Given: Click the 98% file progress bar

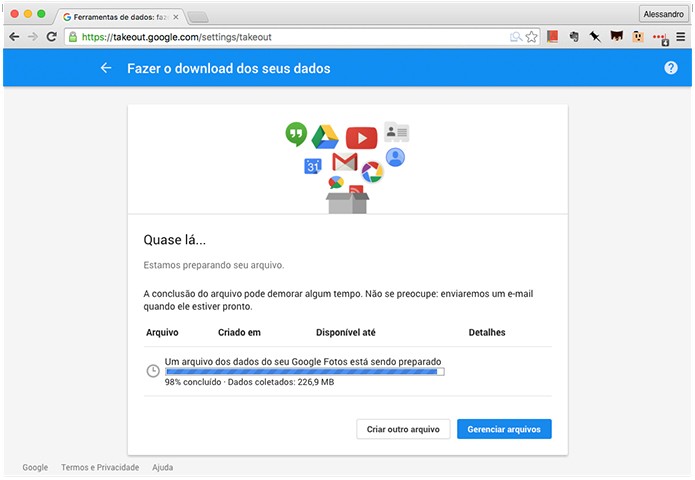Looking at the screenshot, I should 305,372.
